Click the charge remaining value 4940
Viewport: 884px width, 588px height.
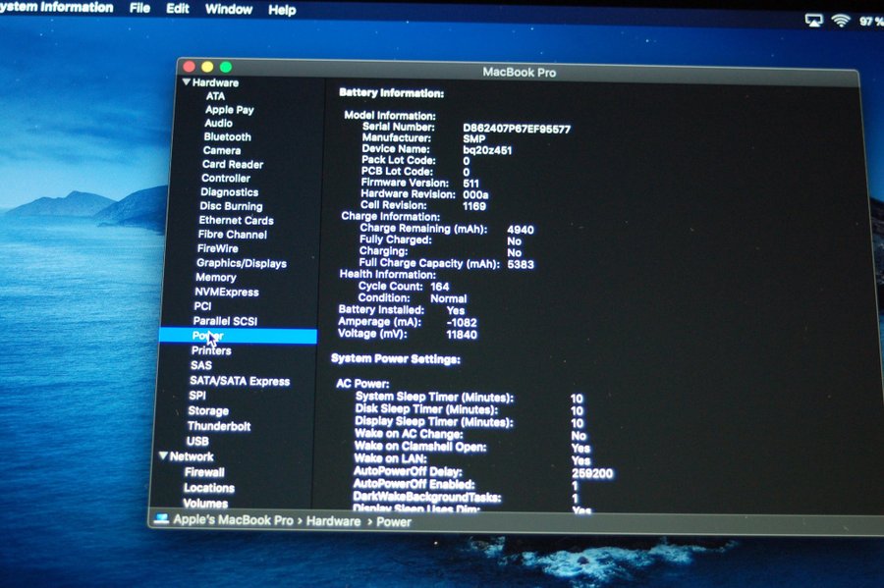(521, 230)
